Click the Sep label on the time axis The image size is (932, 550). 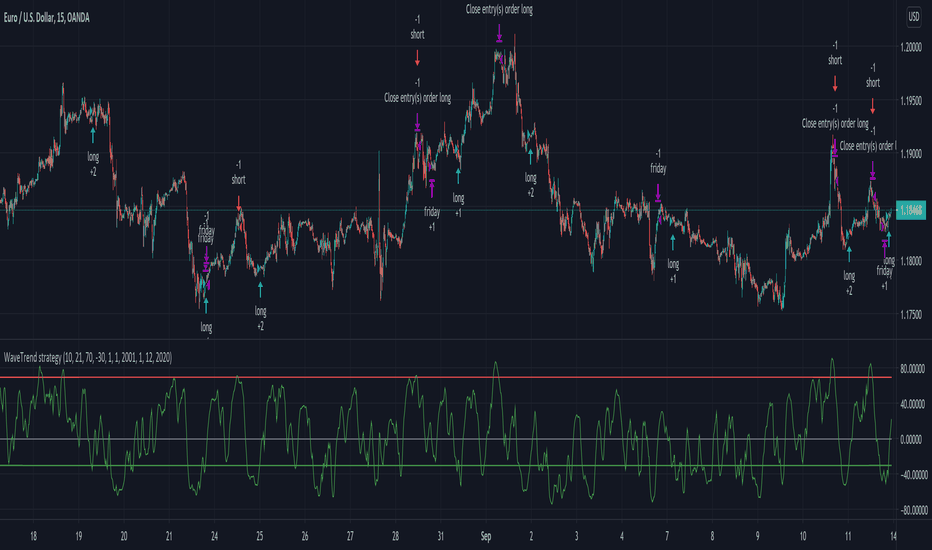click(486, 536)
